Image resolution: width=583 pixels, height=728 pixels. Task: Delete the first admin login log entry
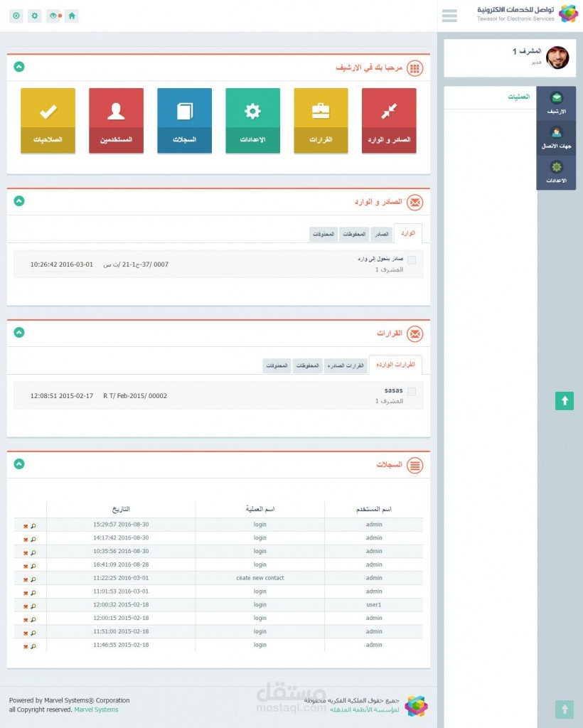click(x=27, y=525)
